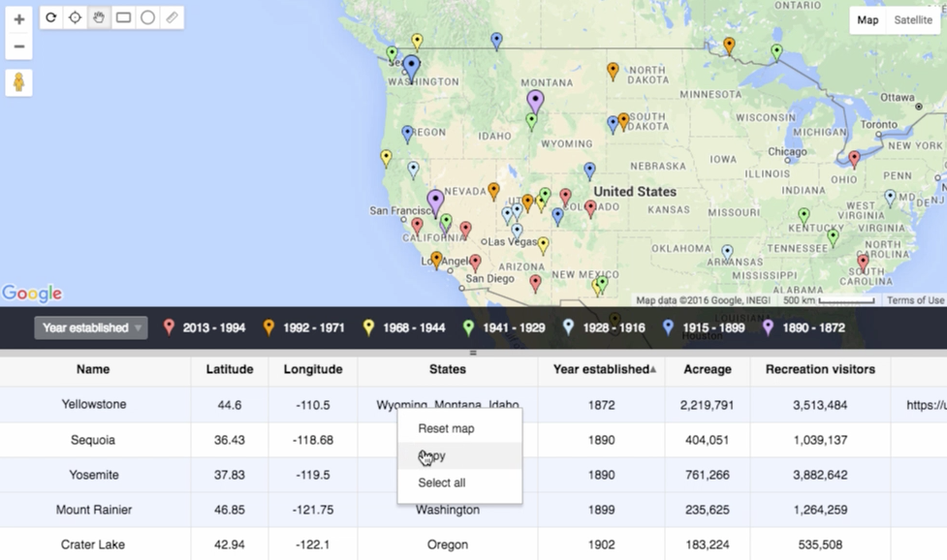Click latitude value 36.43

click(230, 440)
